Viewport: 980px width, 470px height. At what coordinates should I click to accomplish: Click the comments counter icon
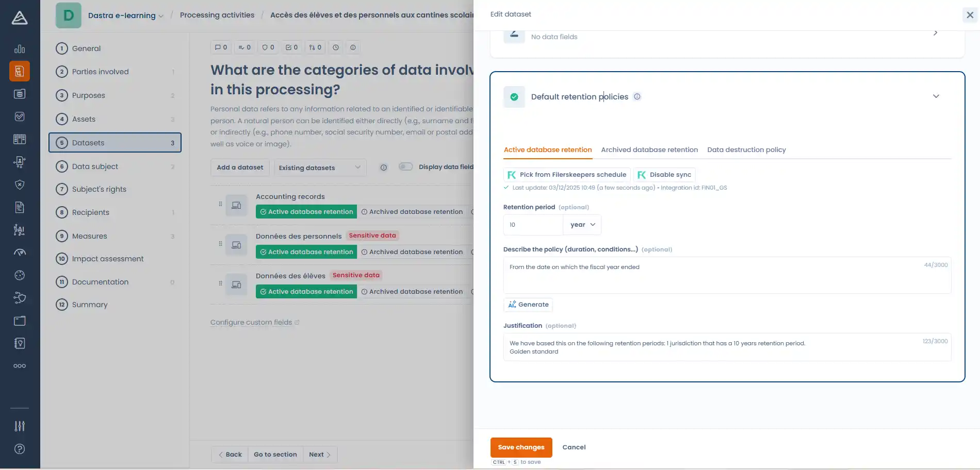(x=221, y=47)
